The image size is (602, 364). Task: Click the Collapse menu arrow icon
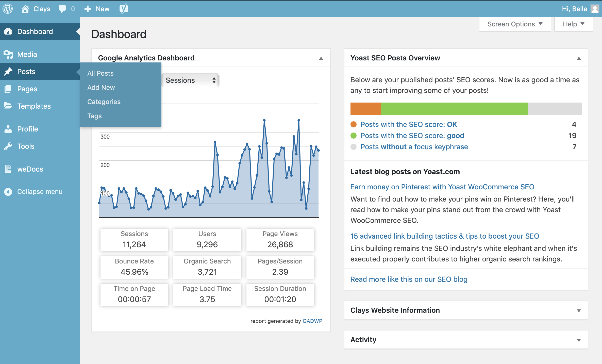8,192
